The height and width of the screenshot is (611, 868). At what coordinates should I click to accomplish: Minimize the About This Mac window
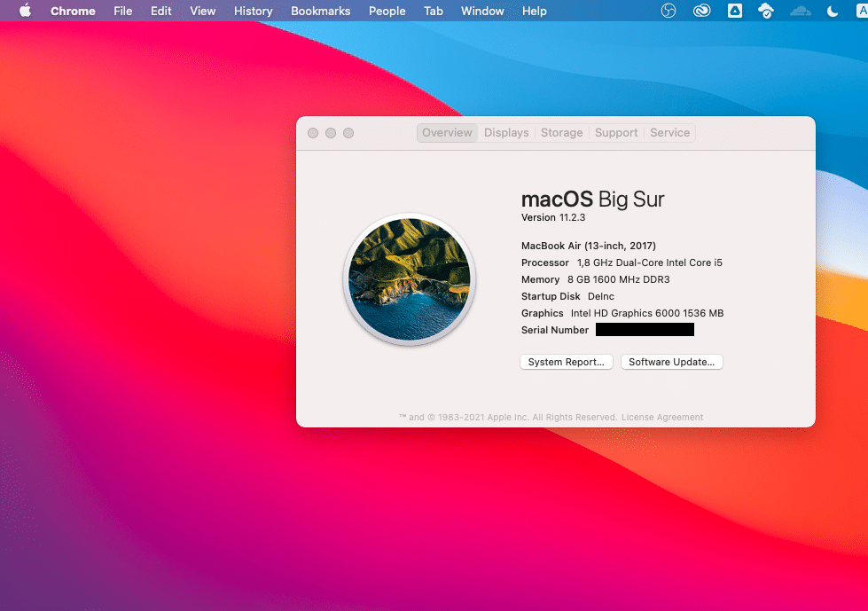(x=331, y=133)
